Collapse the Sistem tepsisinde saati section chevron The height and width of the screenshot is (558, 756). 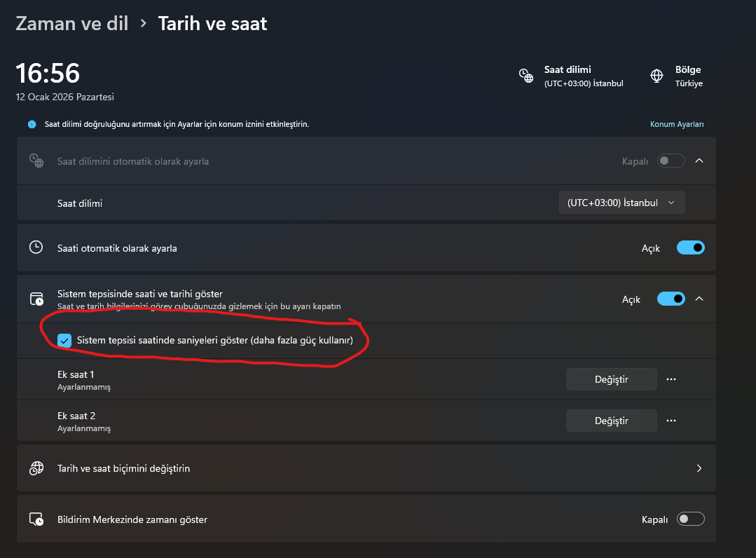pos(699,299)
